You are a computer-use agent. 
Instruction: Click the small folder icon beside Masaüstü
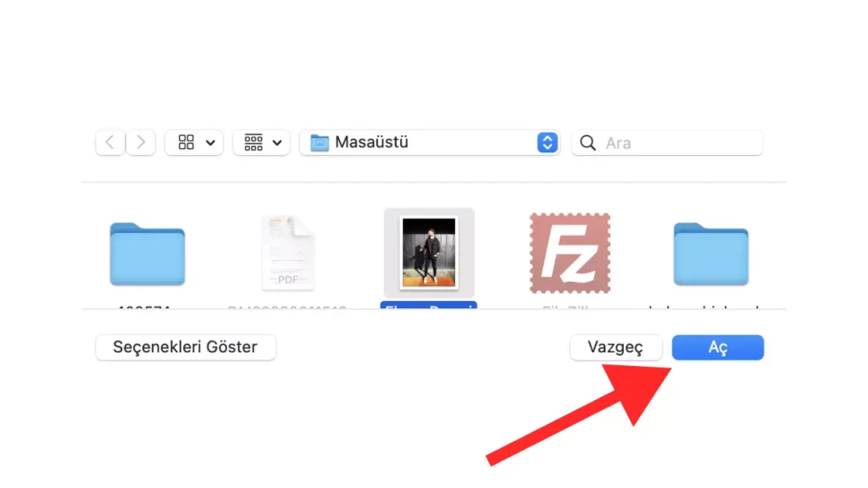coord(320,142)
